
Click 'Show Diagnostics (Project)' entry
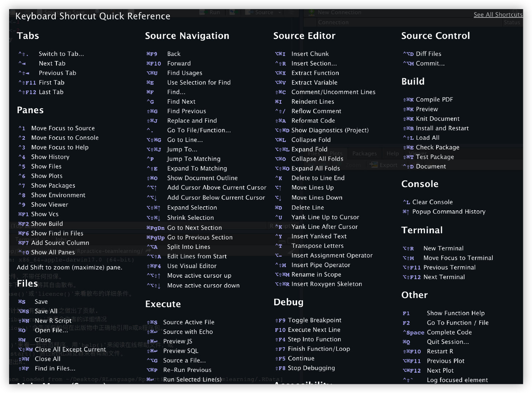click(322, 130)
